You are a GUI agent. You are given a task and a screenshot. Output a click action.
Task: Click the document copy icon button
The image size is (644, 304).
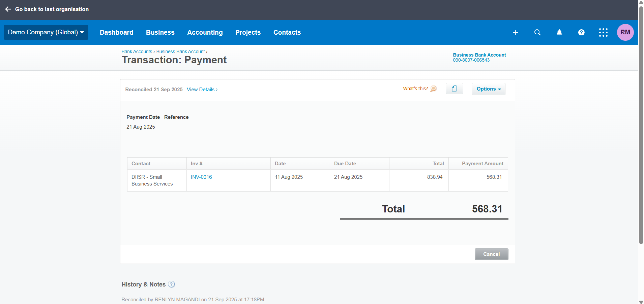pos(454,89)
